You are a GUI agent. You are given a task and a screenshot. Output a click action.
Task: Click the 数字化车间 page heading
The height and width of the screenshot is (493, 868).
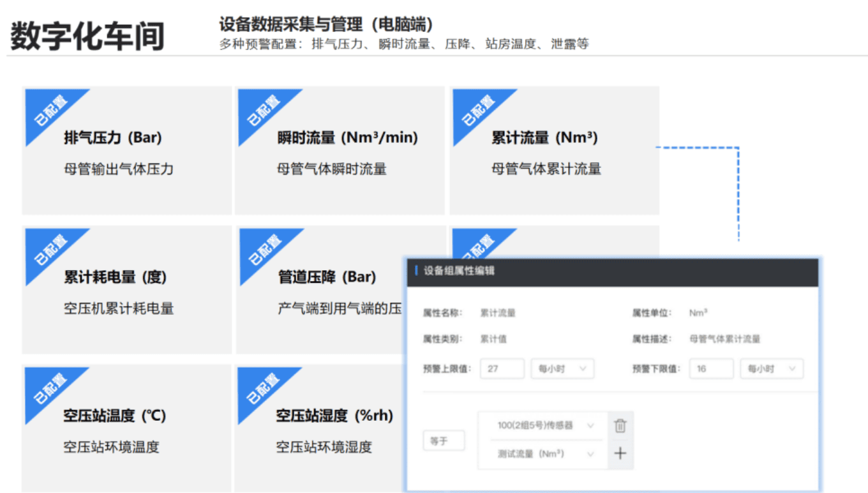[x=87, y=36]
